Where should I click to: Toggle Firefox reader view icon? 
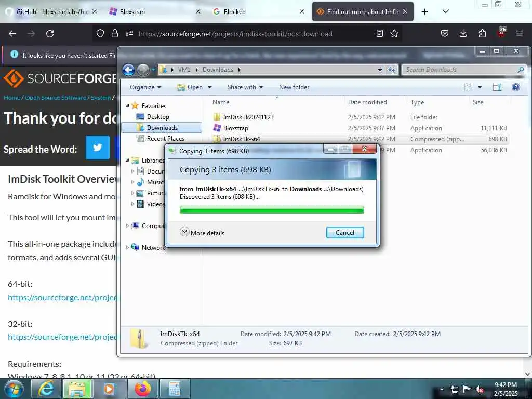380,33
